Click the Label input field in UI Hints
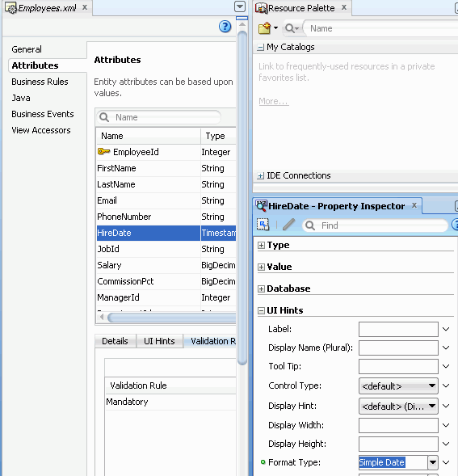Viewport: 458px width, 476px height. click(398, 330)
